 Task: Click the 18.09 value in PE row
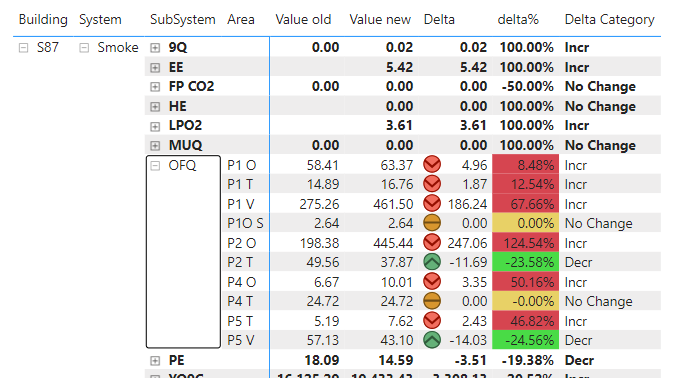[321, 360]
